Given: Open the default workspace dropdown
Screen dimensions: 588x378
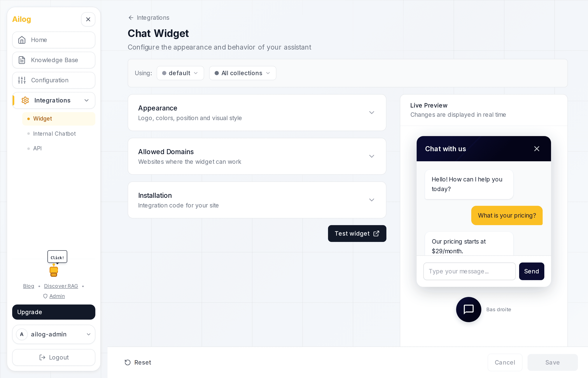Looking at the screenshot, I should [180, 73].
